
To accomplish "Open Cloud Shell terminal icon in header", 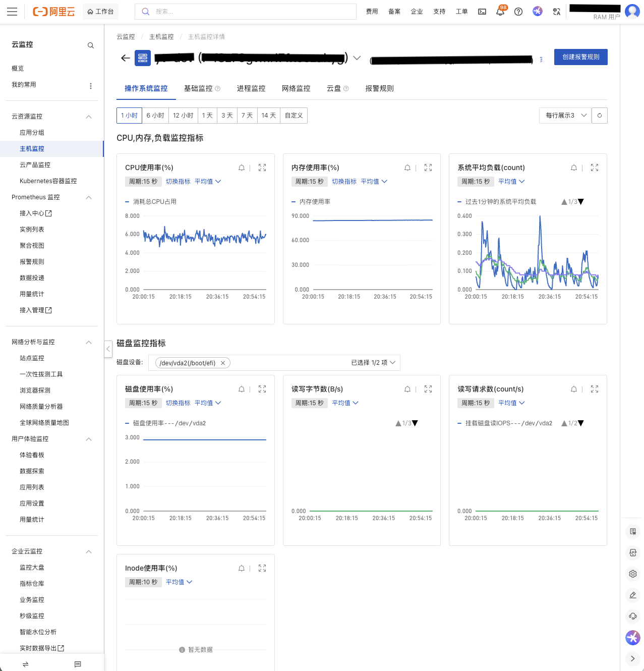I will click(x=482, y=12).
